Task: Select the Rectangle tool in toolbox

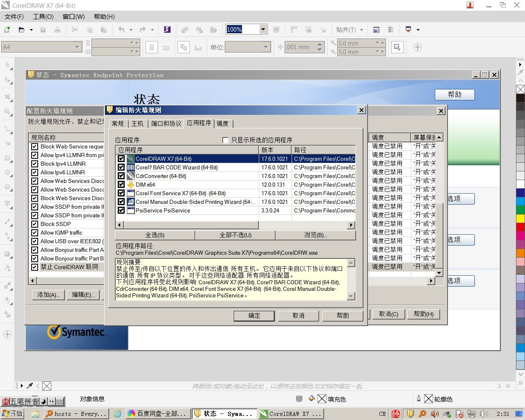Action: 8,158
